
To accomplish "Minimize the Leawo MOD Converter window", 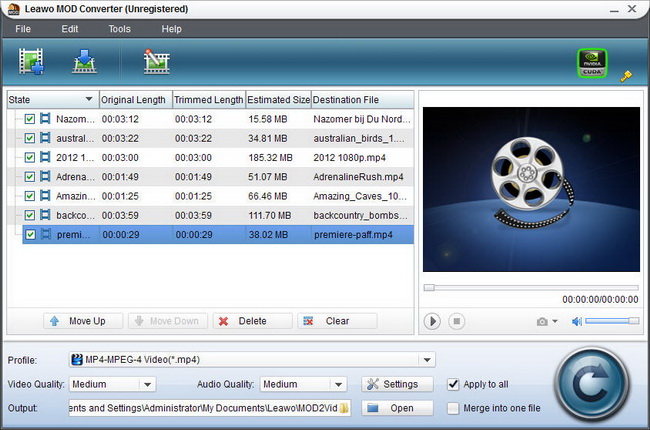I will 614,9.
